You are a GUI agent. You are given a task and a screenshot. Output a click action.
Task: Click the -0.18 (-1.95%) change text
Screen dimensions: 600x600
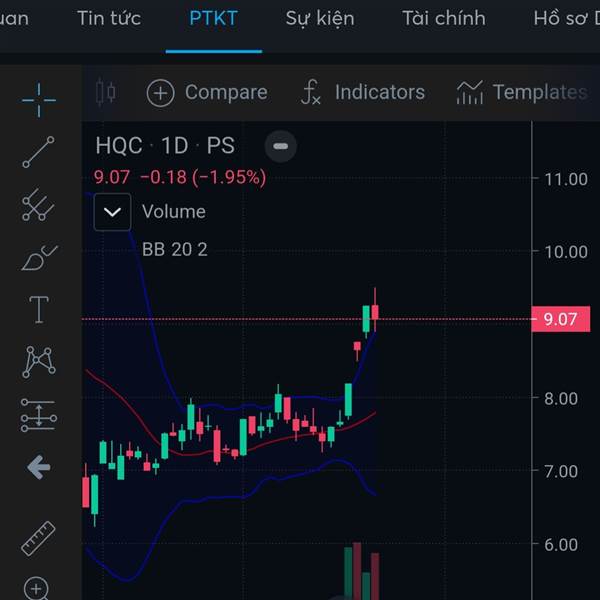[203, 177]
